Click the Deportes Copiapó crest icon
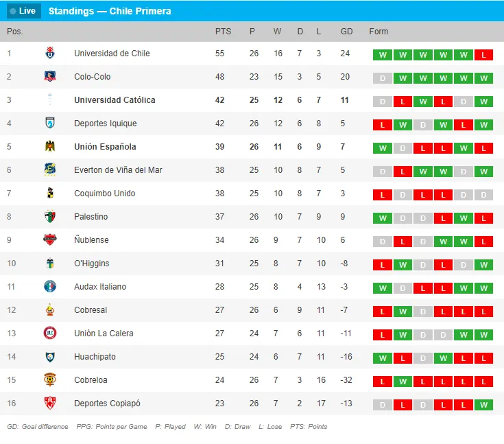Image resolution: width=504 pixels, height=444 pixels. 50,404
